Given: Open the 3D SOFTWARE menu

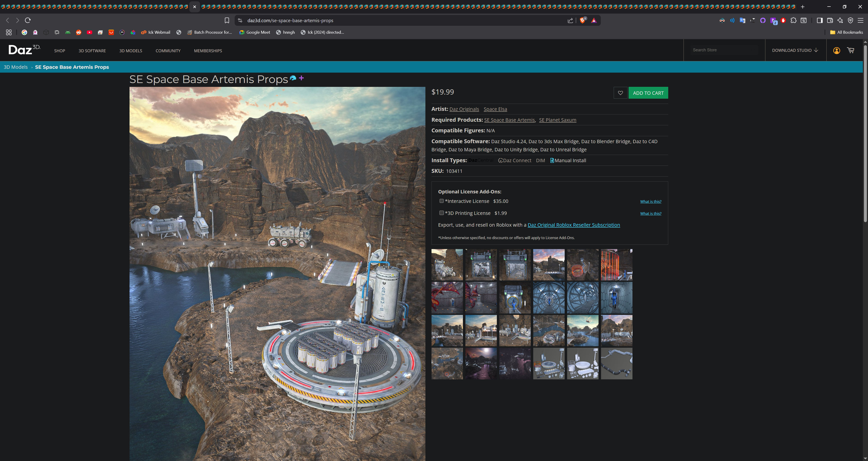Looking at the screenshot, I should pos(92,51).
